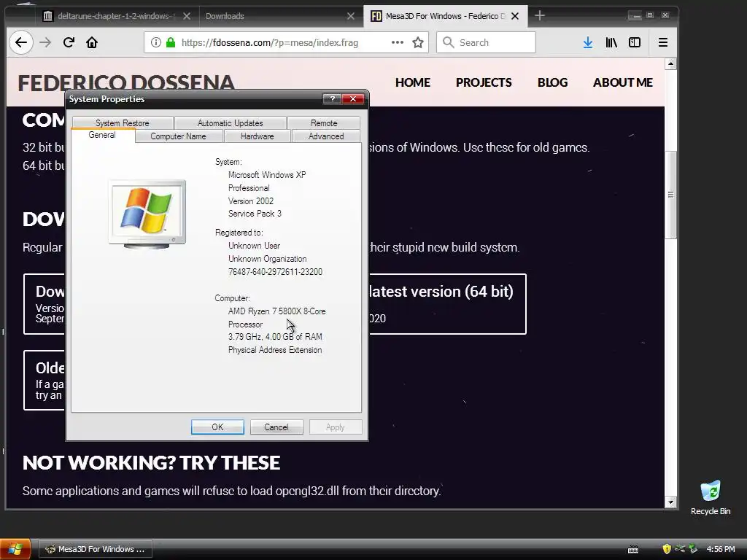Image resolution: width=747 pixels, height=560 pixels.
Task: Close the deltarune-chapter tab
Action: [187, 16]
